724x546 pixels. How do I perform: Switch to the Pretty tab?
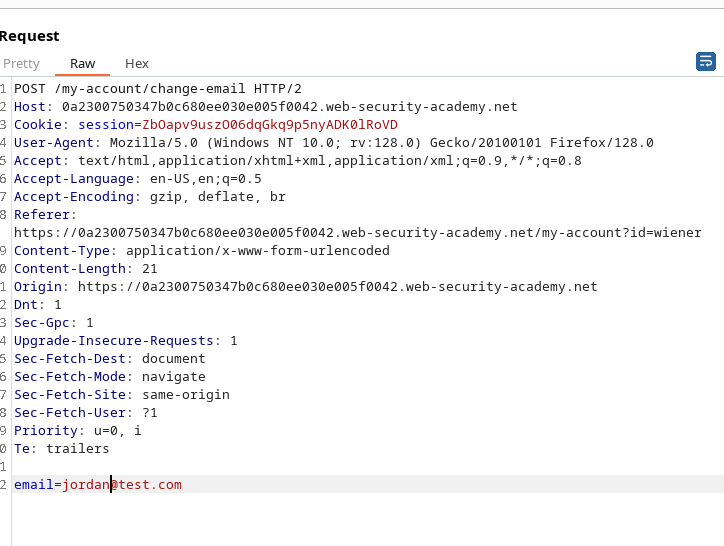[21, 63]
